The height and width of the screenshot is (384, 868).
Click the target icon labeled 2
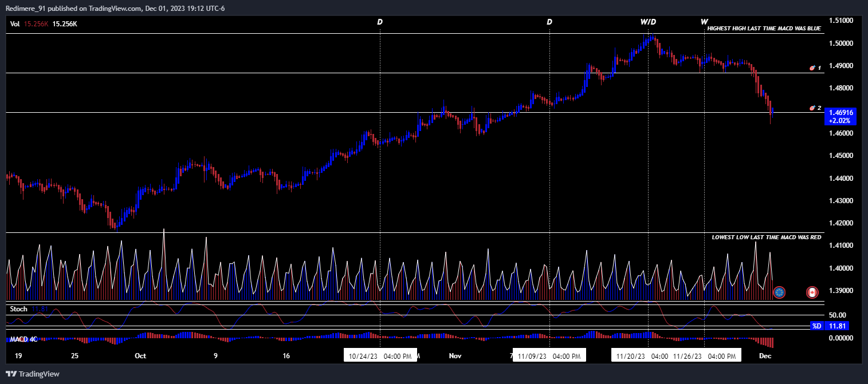point(812,108)
